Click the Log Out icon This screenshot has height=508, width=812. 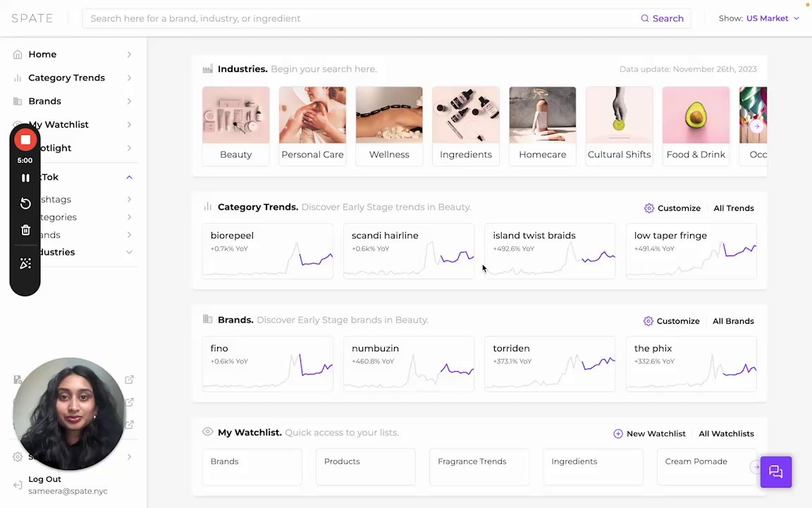(x=18, y=485)
